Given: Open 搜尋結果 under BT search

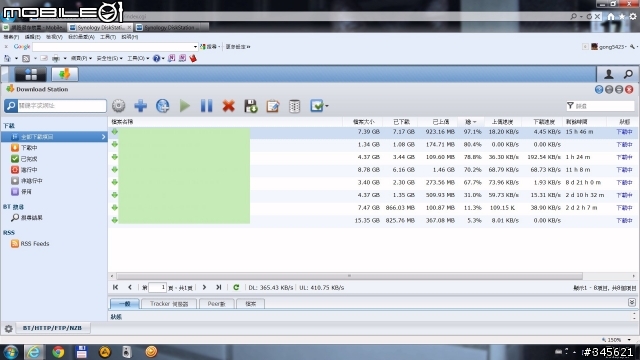Looking at the screenshot, I should [x=31, y=218].
